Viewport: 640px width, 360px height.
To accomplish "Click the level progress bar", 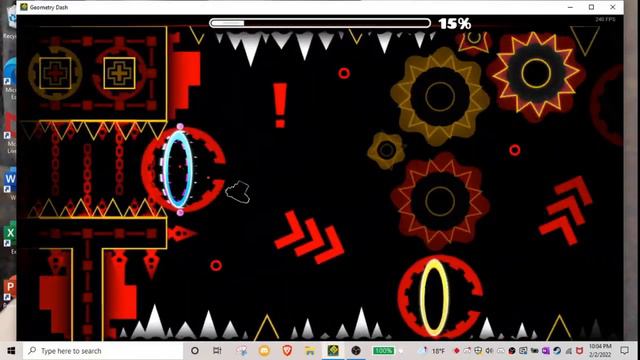I will click(320, 23).
